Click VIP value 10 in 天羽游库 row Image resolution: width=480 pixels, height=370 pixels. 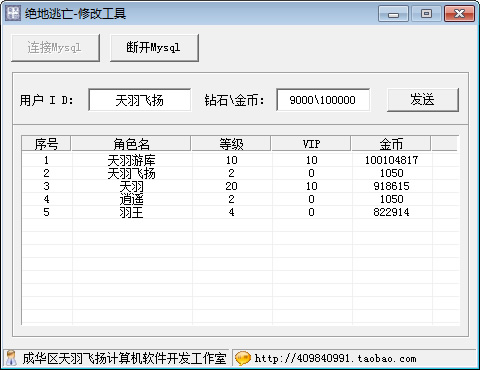(x=311, y=160)
